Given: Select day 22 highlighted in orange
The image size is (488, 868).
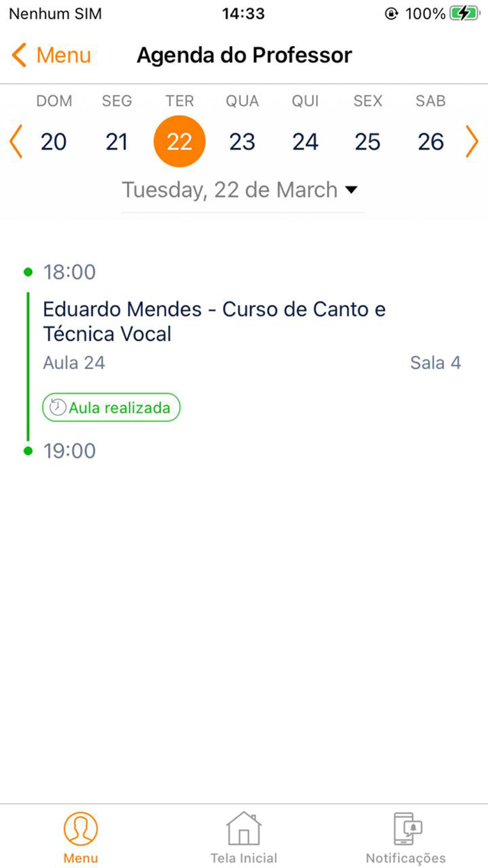Looking at the screenshot, I should pyautogui.click(x=179, y=141).
